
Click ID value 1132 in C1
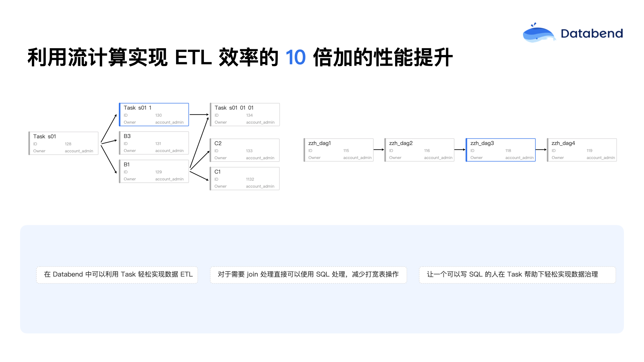coord(250,179)
